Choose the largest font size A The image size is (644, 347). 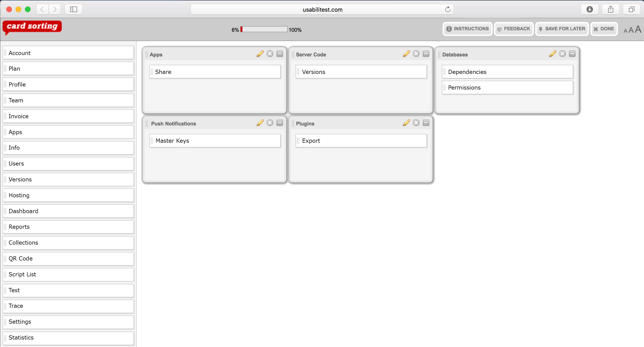pos(638,29)
